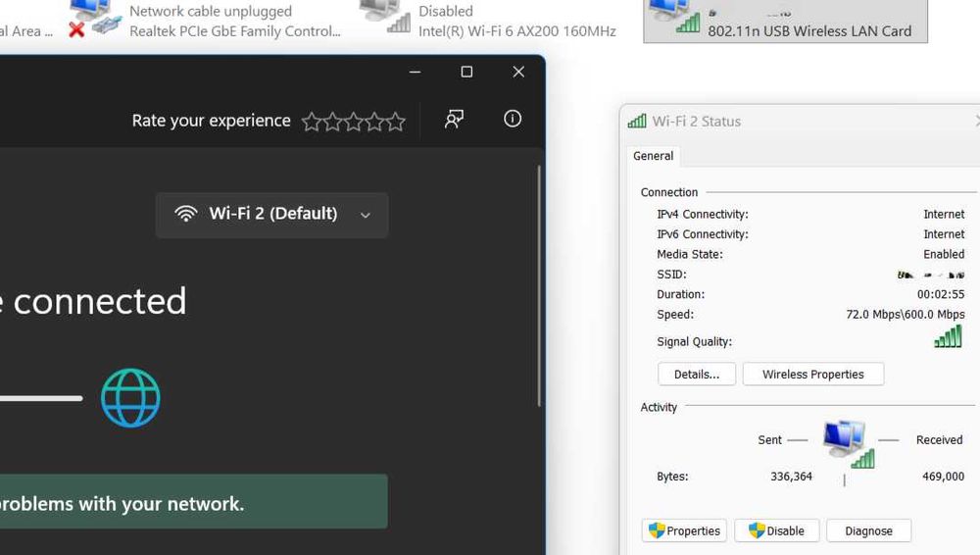Click the Properties button in Wi-Fi 2 Status
This screenshot has width=980, height=555.
(x=684, y=530)
